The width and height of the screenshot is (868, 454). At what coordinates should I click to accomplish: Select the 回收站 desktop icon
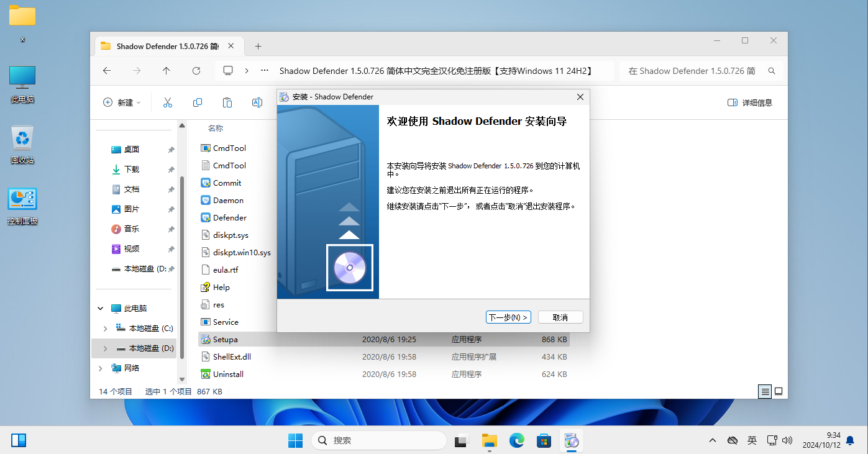(x=22, y=144)
